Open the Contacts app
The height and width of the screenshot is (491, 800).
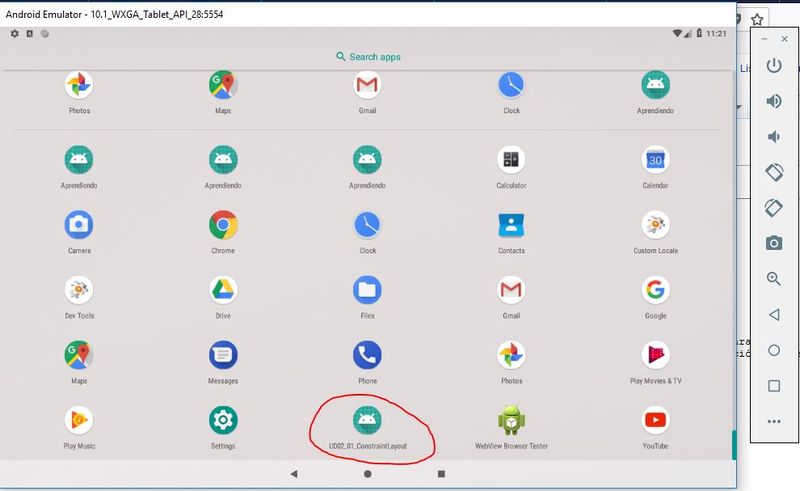tap(511, 225)
